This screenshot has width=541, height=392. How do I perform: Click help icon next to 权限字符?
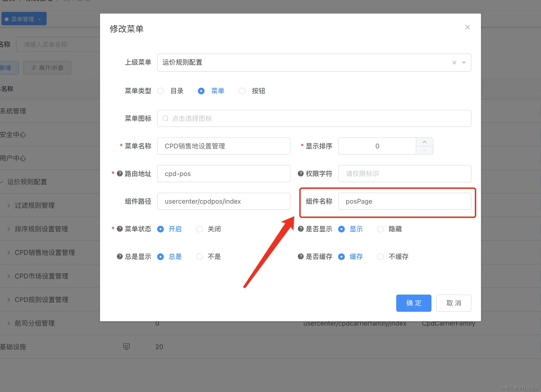click(x=301, y=173)
